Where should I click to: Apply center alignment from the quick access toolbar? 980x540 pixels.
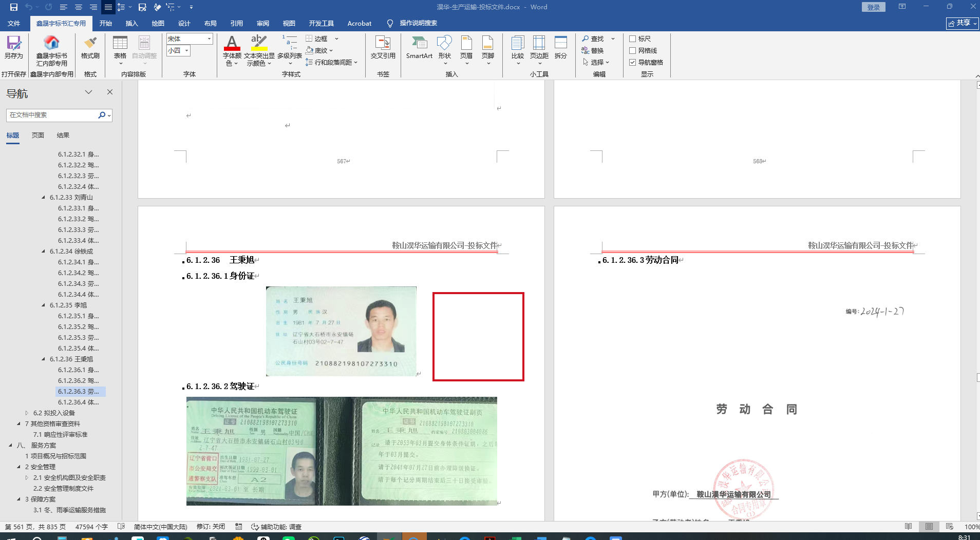point(79,7)
